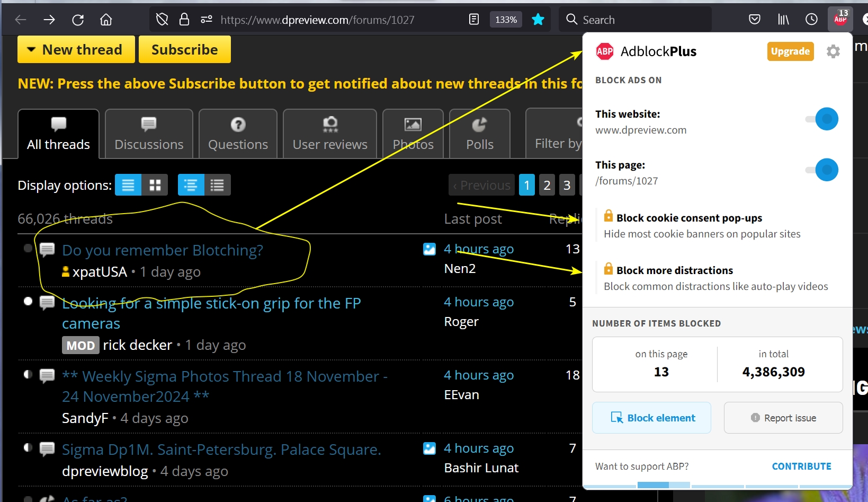
Task: Toggle ad blocking for this website
Action: 822,119
